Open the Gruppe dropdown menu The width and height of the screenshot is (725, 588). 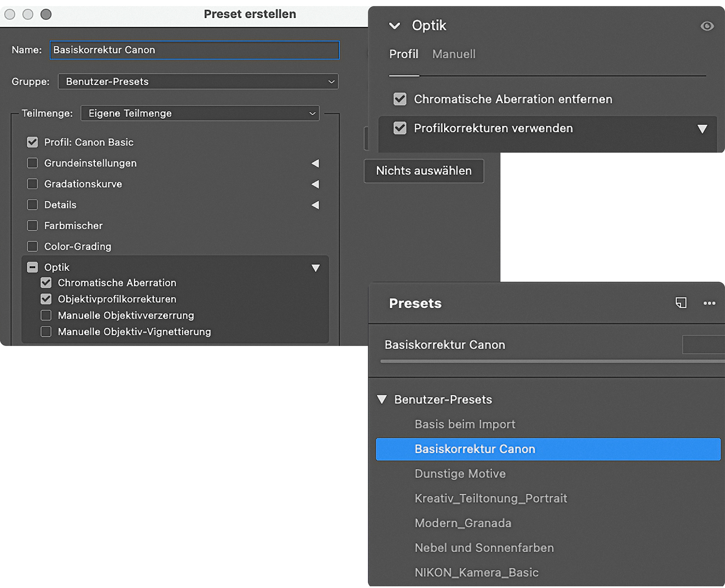[x=198, y=82]
